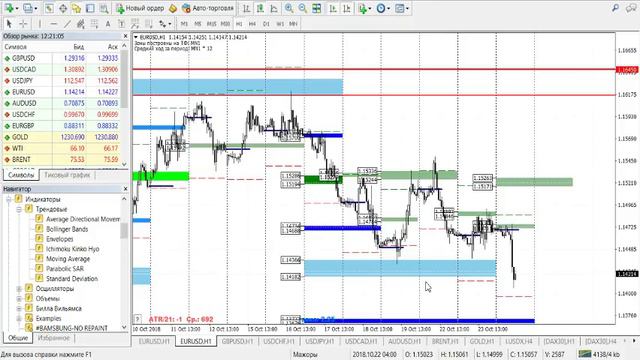Zoom out of the chart
Screen dimensions: 640x360
coord(302,8)
